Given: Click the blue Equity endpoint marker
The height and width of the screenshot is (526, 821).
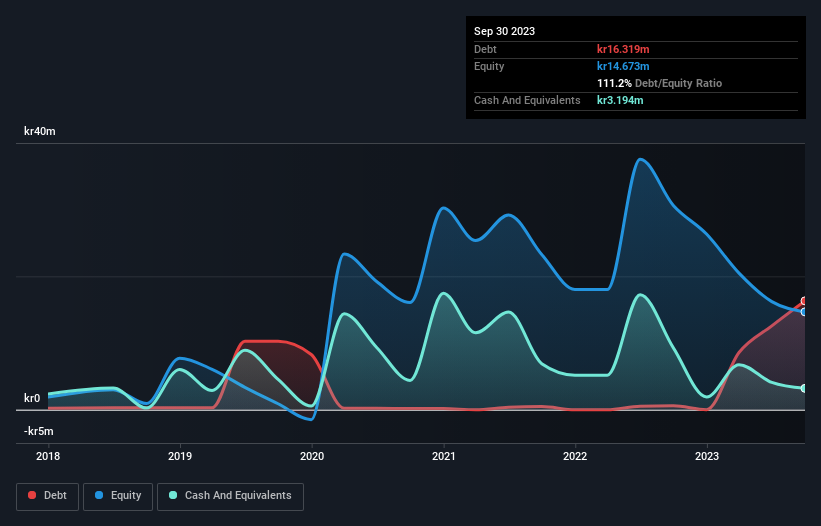Looking at the screenshot, I should [x=804, y=312].
